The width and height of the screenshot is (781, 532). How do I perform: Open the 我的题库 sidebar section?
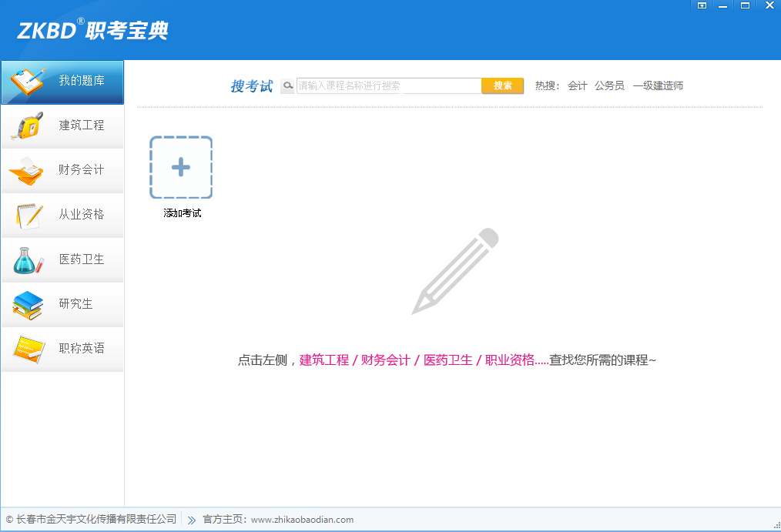coord(62,82)
